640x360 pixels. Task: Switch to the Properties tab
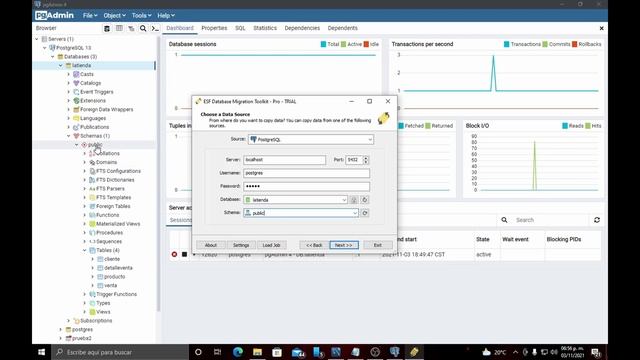(x=214, y=28)
